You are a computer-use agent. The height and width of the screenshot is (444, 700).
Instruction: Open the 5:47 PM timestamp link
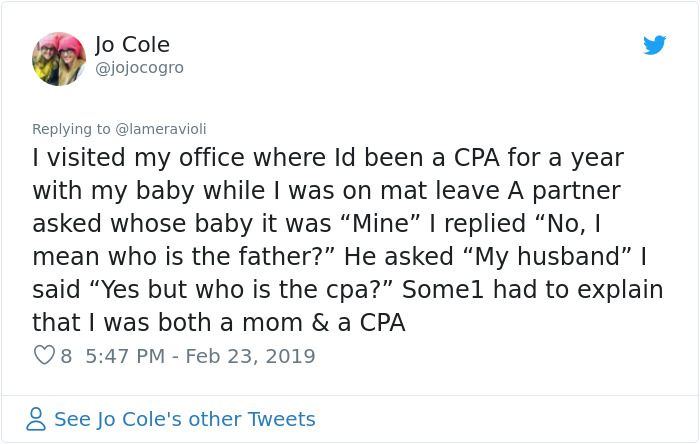pyautogui.click(x=125, y=356)
